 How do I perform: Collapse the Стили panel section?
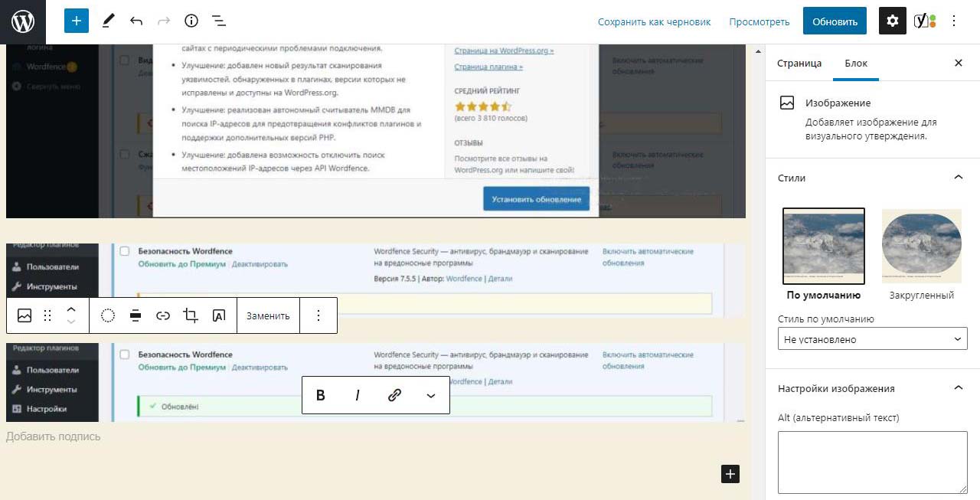958,178
